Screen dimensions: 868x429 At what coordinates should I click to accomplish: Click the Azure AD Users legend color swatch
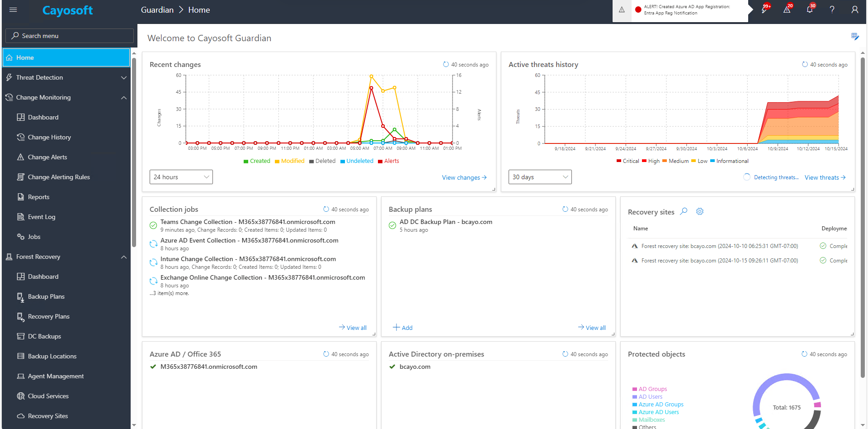(x=635, y=412)
